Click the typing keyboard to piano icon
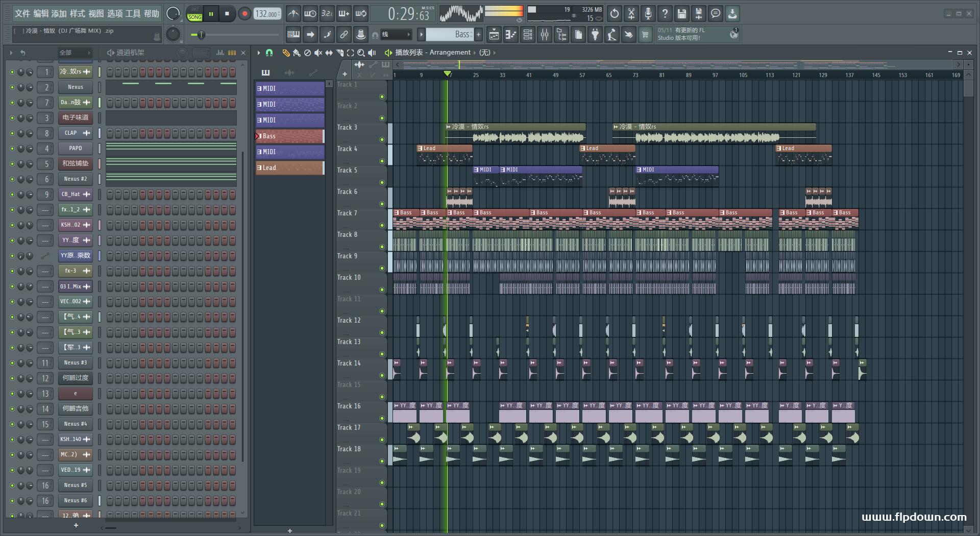Viewport: 980px width, 536px height. pos(293,35)
